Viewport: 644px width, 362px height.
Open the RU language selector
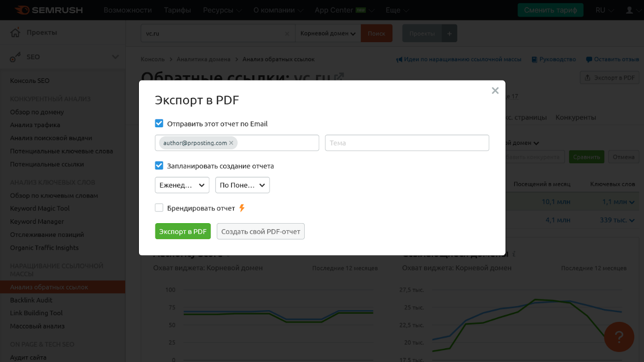click(x=604, y=10)
